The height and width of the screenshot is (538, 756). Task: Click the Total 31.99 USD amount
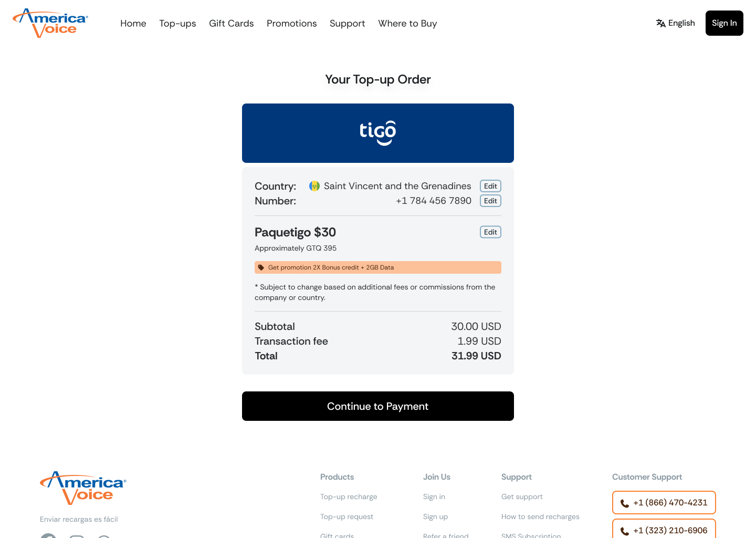coord(476,356)
